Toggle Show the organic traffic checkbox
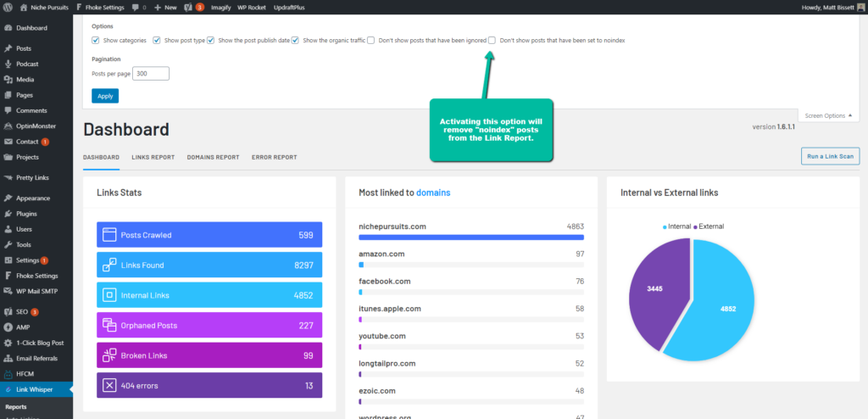868x419 pixels. 295,41
